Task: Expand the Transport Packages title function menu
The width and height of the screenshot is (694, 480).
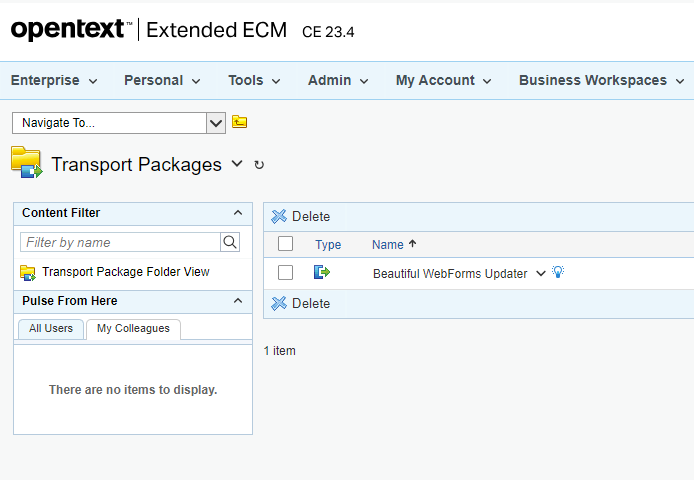Action: (237, 163)
